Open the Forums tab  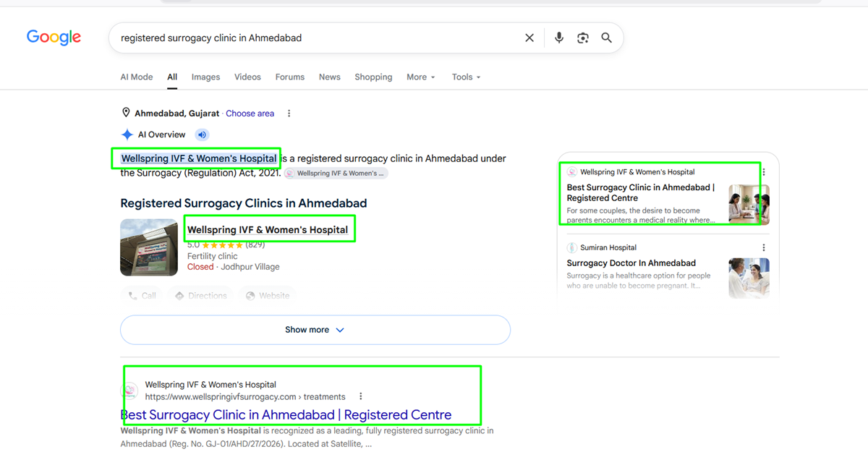tap(290, 77)
